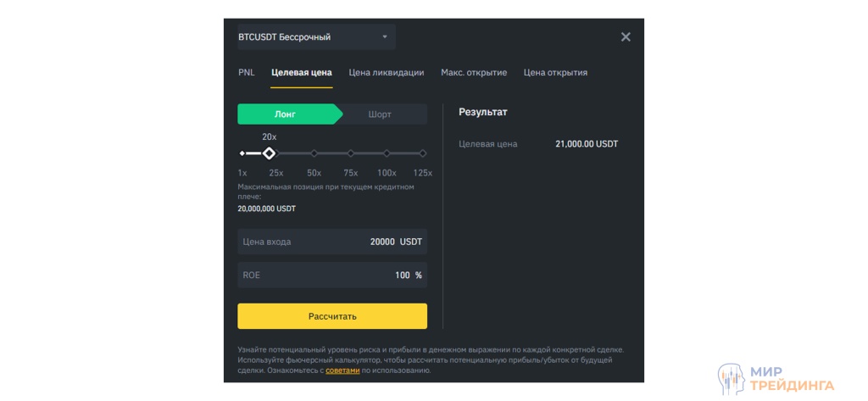Switch position direction to Шорт
The image size is (868, 401).
pyautogui.click(x=380, y=114)
